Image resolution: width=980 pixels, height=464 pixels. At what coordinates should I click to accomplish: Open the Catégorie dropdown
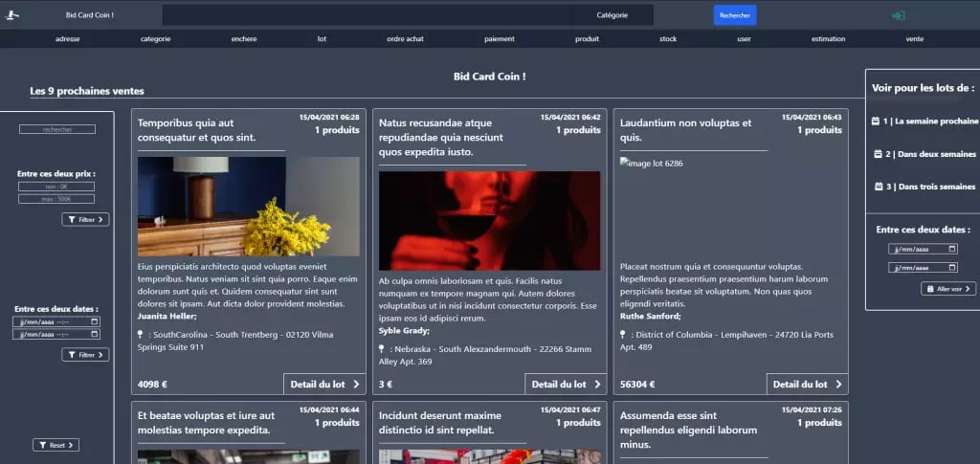[612, 15]
